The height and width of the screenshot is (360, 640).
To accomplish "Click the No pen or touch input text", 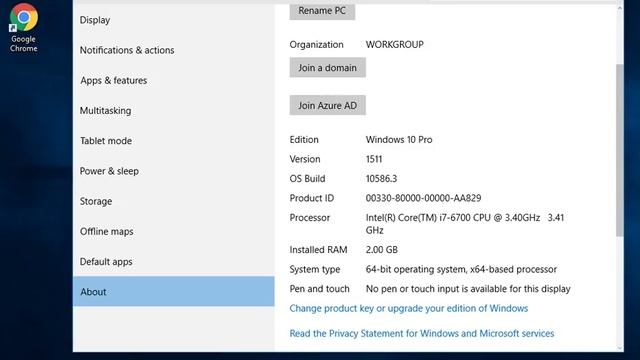I will pyautogui.click(x=468, y=289).
